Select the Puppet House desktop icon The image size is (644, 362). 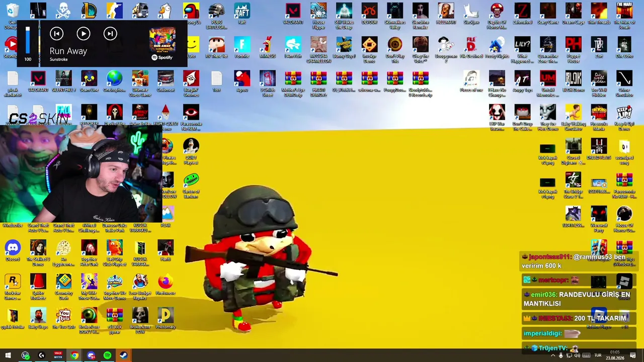coord(573,50)
